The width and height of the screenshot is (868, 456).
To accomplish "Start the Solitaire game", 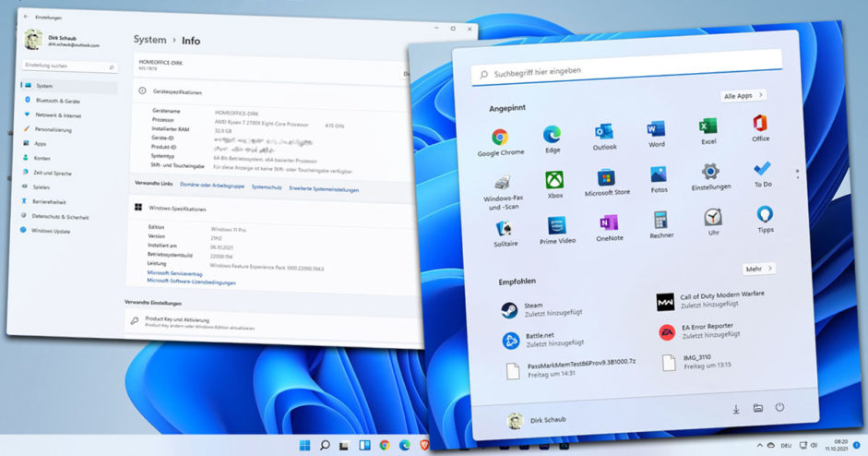I will click(x=505, y=234).
